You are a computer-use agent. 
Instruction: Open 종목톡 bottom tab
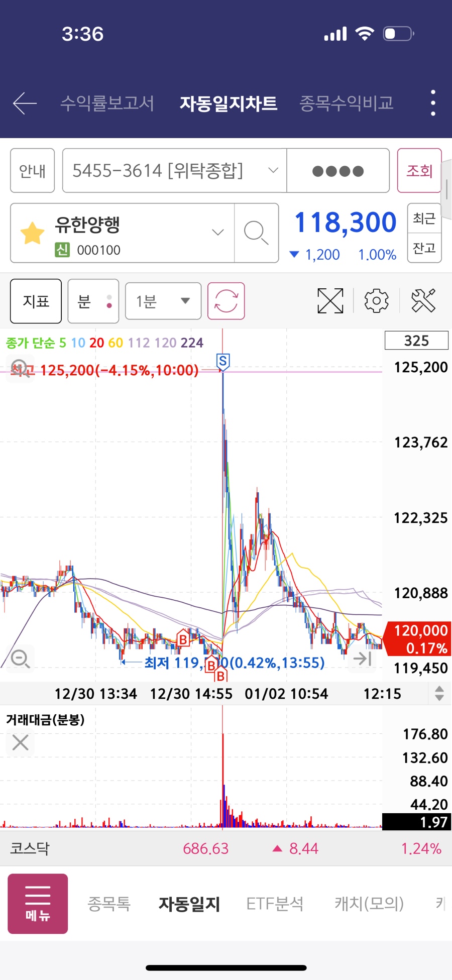click(x=109, y=904)
